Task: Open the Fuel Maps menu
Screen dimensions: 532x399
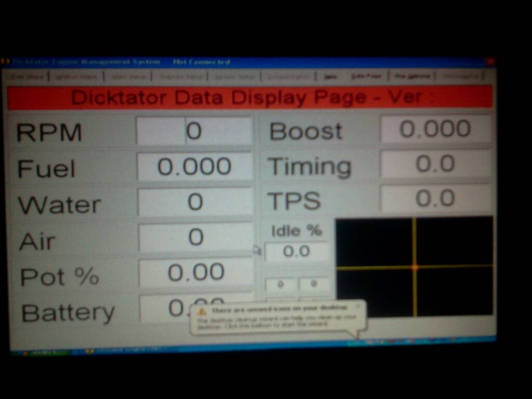Action: pyautogui.click(x=29, y=76)
